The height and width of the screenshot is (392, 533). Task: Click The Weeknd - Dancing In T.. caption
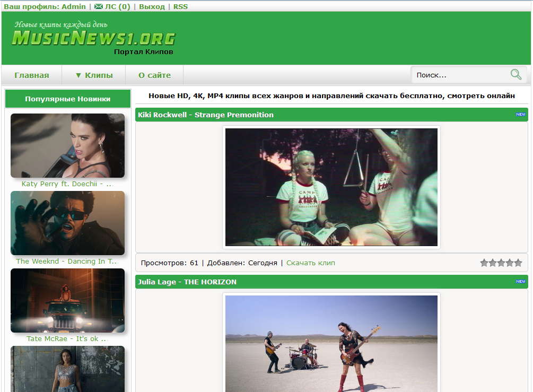coord(67,262)
